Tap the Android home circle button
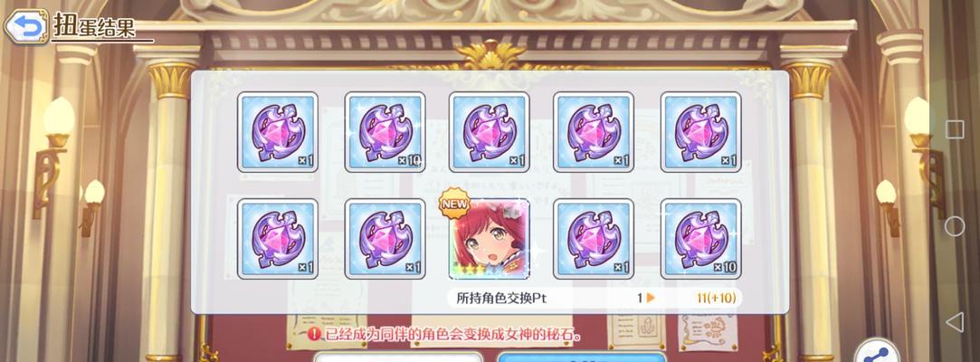This screenshot has height=362, width=980. coord(955,226)
